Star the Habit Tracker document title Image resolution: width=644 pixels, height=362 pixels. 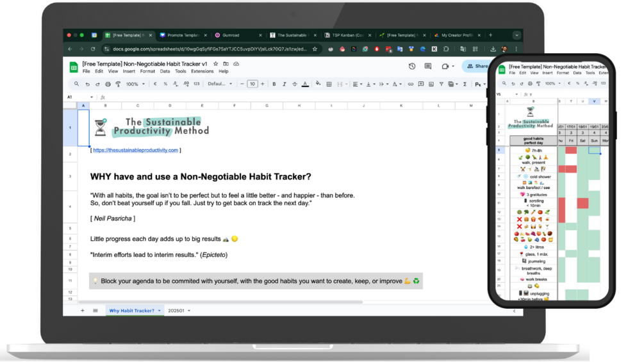pos(215,64)
